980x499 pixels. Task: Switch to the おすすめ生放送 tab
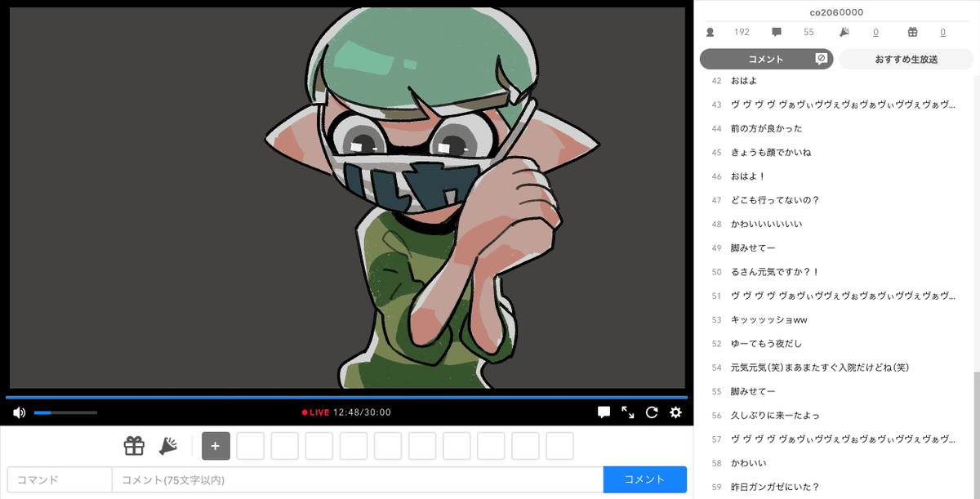tap(906, 59)
